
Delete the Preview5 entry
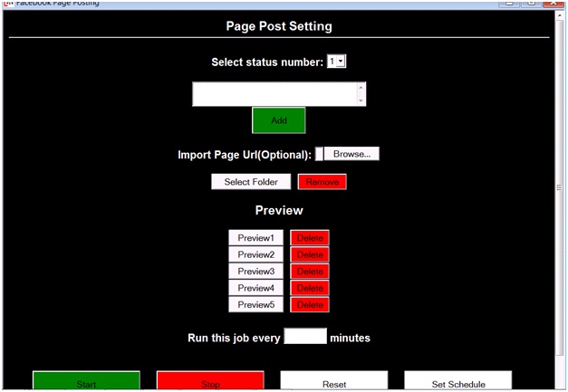point(310,304)
